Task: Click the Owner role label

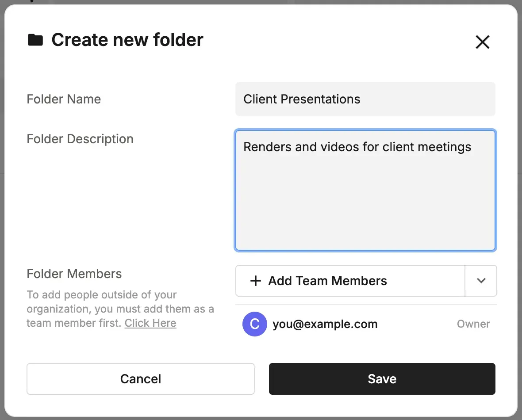Action: [x=473, y=324]
